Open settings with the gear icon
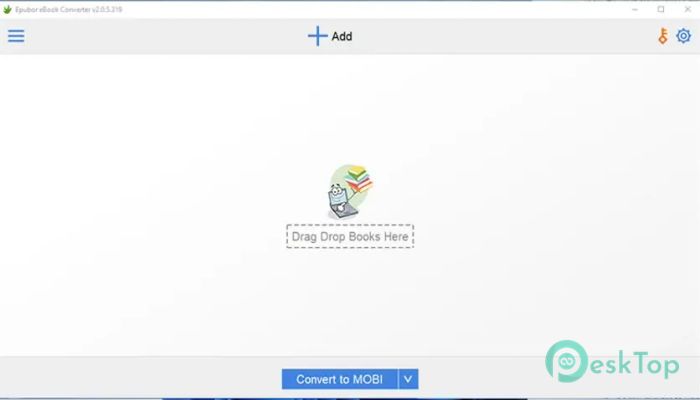The height and width of the screenshot is (400, 700). tap(684, 37)
